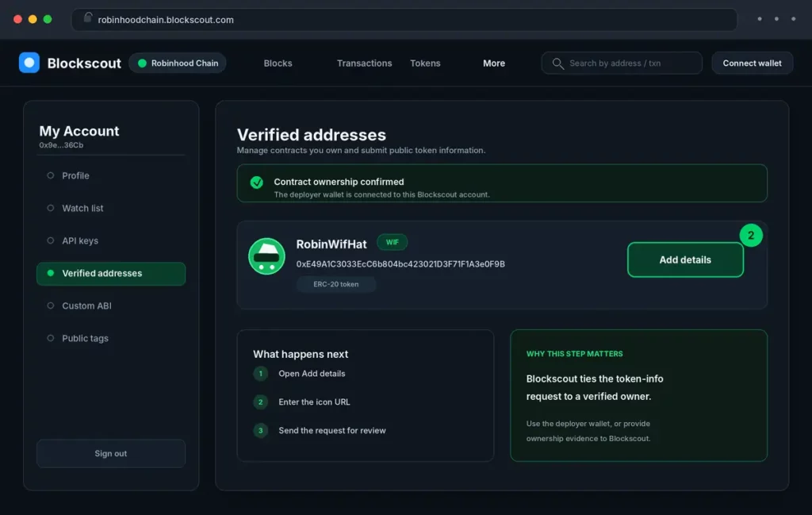Click 'Send the request for review' text

(332, 431)
